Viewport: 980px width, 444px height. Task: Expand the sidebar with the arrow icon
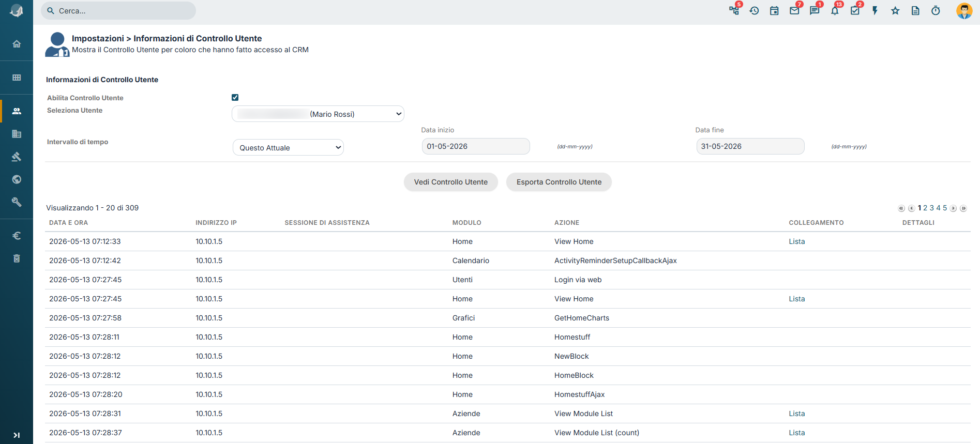17,435
